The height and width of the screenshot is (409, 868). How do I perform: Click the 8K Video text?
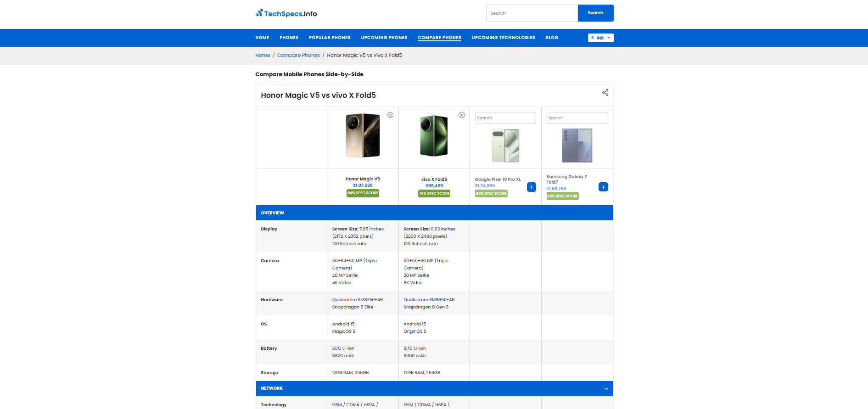413,283
